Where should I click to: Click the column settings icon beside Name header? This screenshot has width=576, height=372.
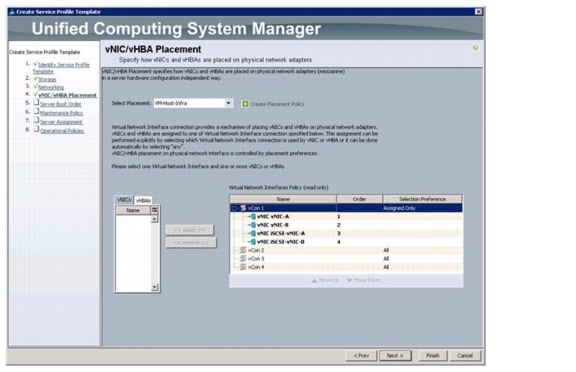pos(155,210)
